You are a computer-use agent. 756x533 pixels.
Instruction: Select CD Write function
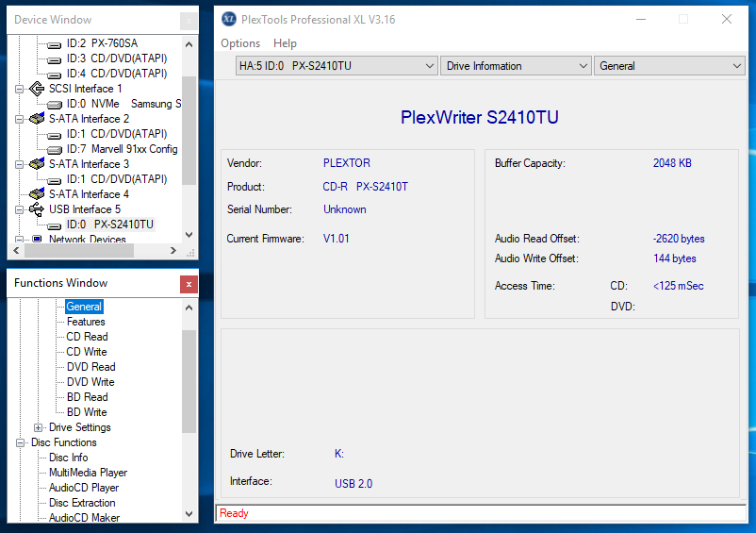pyautogui.click(x=87, y=352)
